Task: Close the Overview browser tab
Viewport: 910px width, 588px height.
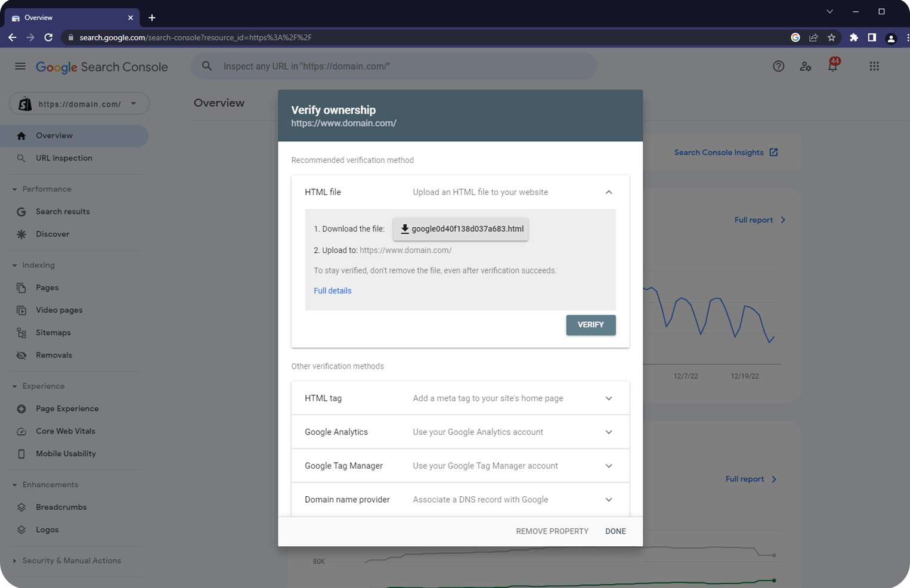Action: tap(131, 18)
